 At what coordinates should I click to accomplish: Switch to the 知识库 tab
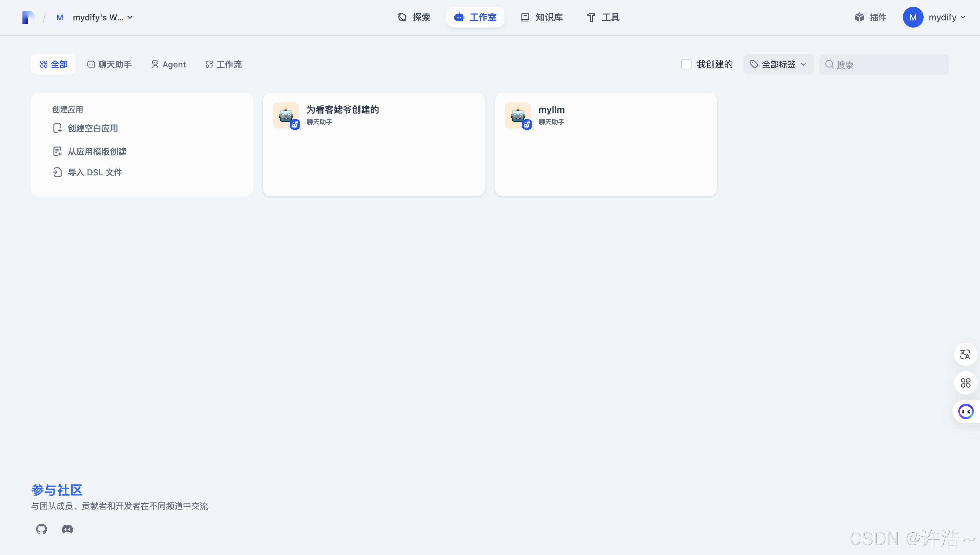(x=542, y=17)
